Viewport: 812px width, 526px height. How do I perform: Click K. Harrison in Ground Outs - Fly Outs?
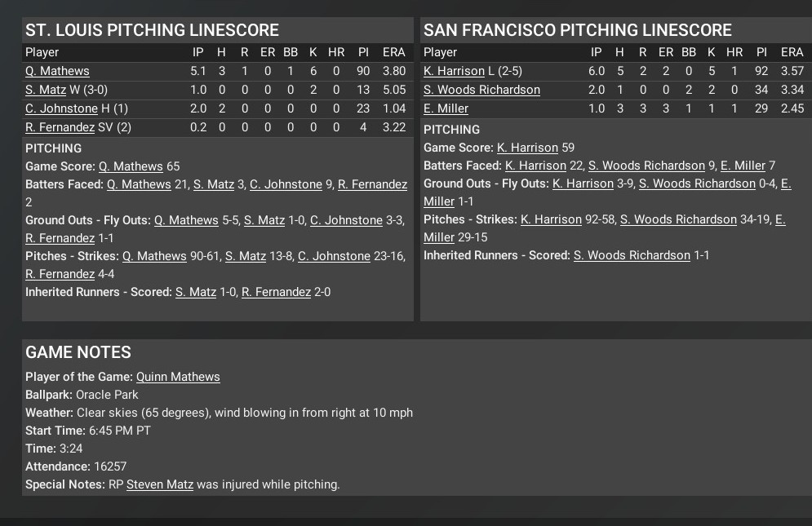click(583, 183)
